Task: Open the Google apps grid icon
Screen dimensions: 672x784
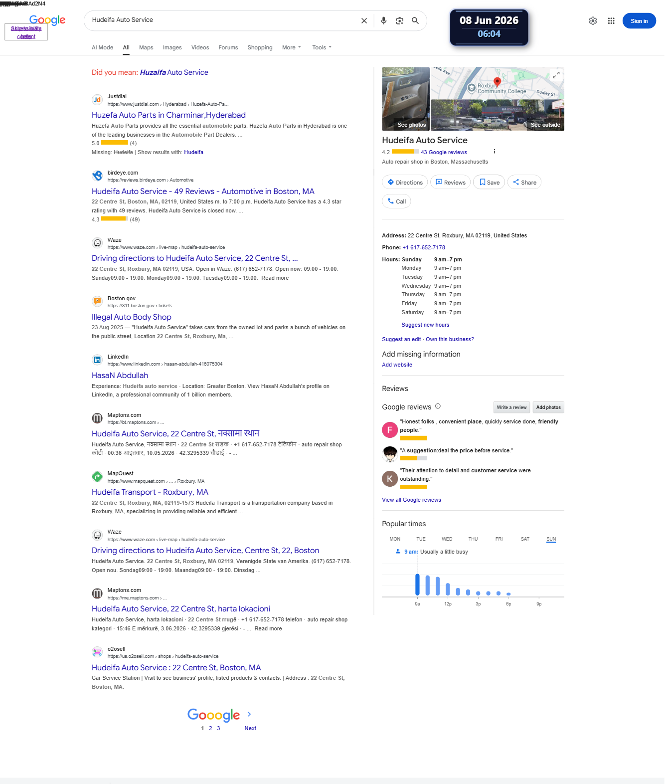Action: [611, 21]
